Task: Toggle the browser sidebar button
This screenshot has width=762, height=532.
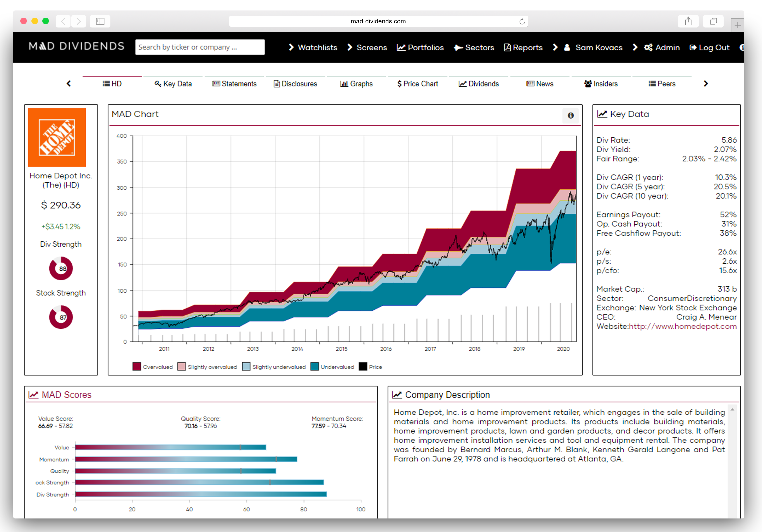Action: (100, 21)
